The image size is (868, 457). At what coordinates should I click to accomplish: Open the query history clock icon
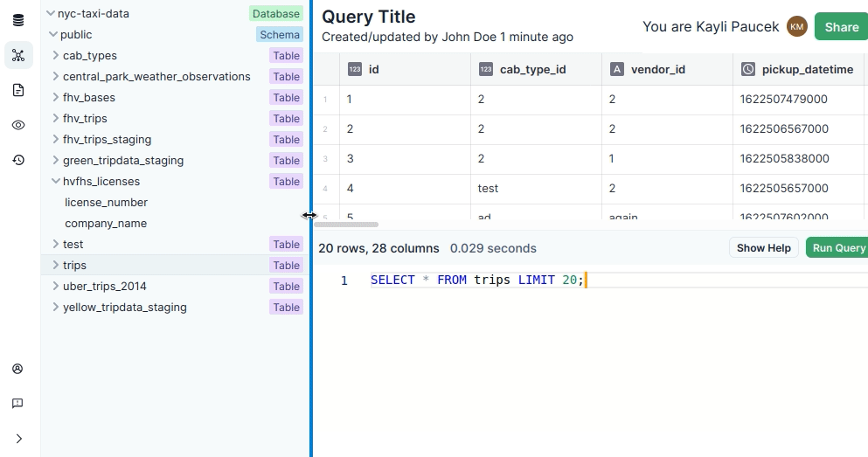pyautogui.click(x=18, y=160)
